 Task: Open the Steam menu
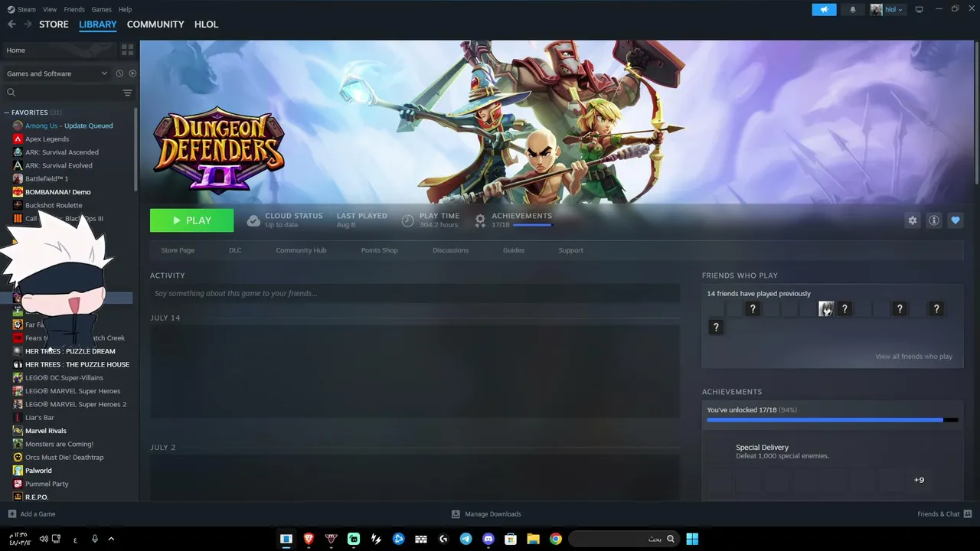[21, 9]
